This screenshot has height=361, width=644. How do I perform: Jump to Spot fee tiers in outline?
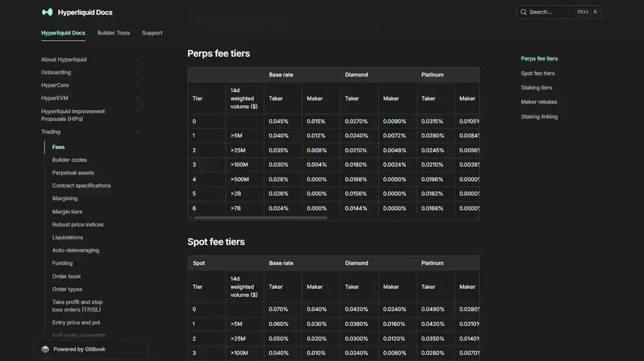(538, 73)
